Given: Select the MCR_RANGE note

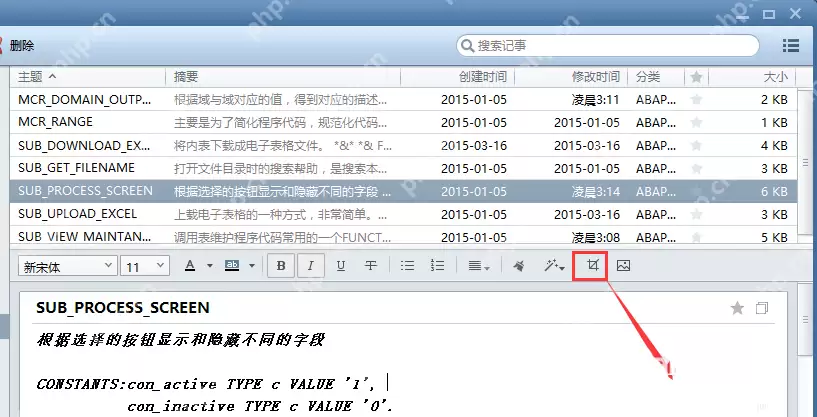Looking at the screenshot, I should click(x=403, y=122).
